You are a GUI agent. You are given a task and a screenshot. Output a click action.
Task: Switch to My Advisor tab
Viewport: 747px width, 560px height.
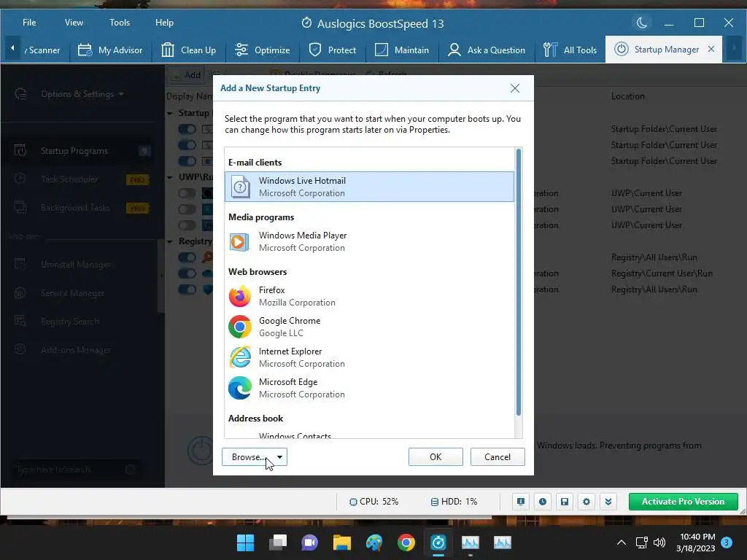pos(111,50)
